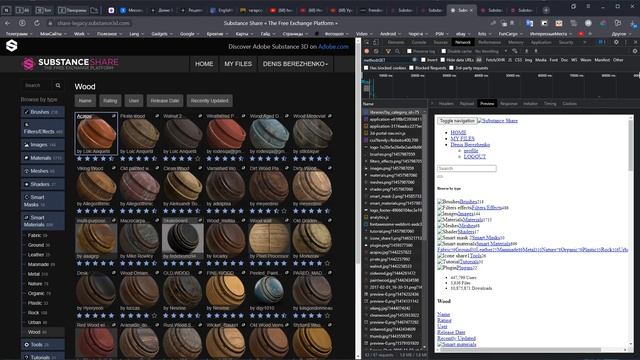Open the share icon on Acajou card
Viewport: 640px width, 360px height.
tap(114, 116)
